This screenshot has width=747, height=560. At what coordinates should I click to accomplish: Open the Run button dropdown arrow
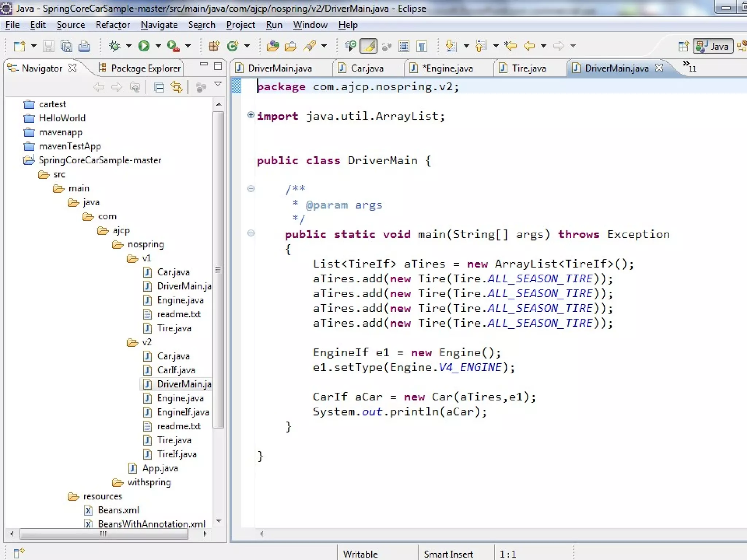[x=158, y=46]
